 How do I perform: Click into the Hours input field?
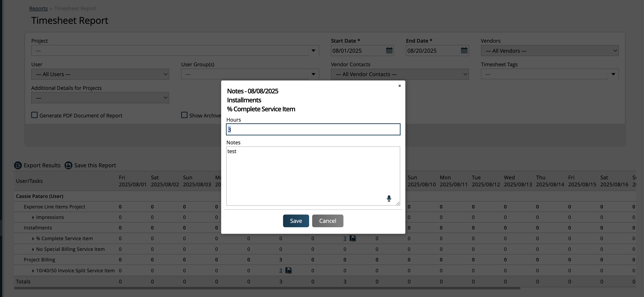coord(313,129)
